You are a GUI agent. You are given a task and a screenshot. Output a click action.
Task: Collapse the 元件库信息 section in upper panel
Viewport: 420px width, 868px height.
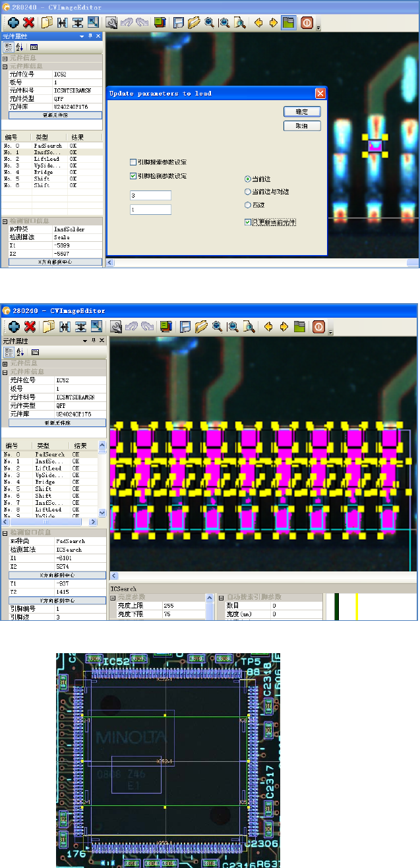pyautogui.click(x=5, y=67)
